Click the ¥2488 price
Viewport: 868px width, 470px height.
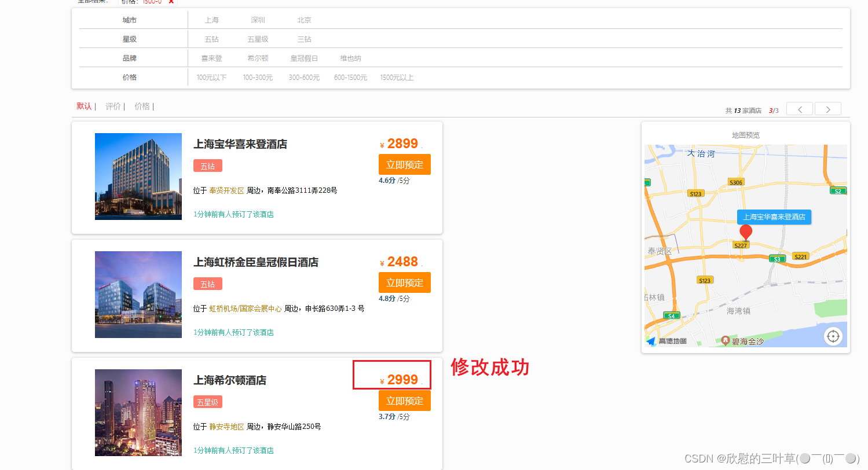tap(400, 262)
